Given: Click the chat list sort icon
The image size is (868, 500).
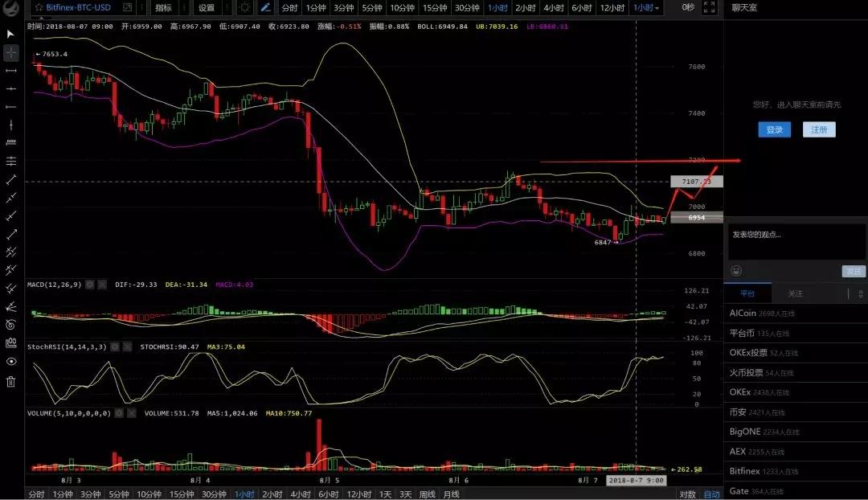Looking at the screenshot, I should (x=860, y=293).
